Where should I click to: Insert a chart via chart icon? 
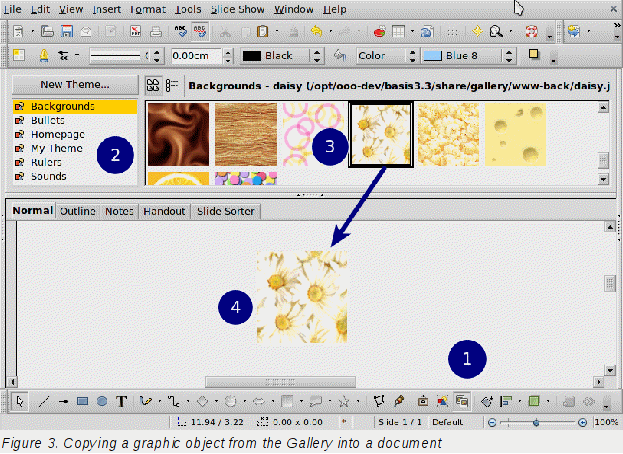pos(380,31)
